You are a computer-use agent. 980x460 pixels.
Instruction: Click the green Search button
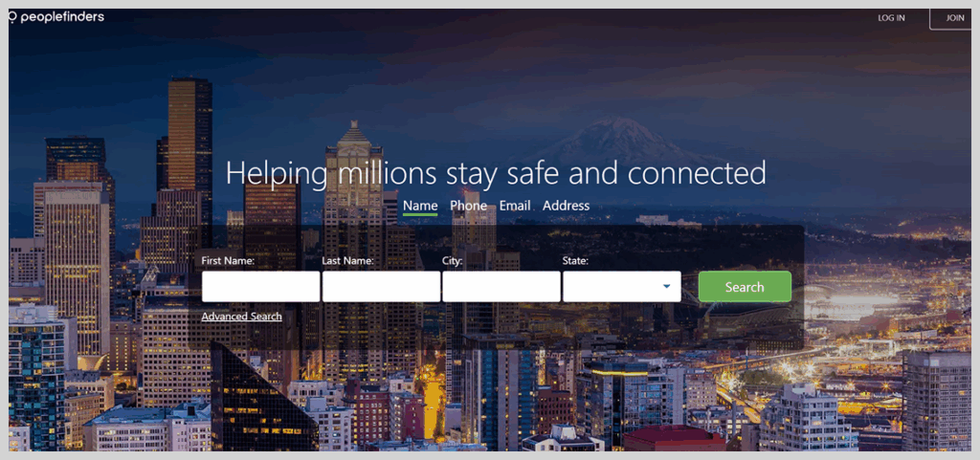click(x=745, y=287)
